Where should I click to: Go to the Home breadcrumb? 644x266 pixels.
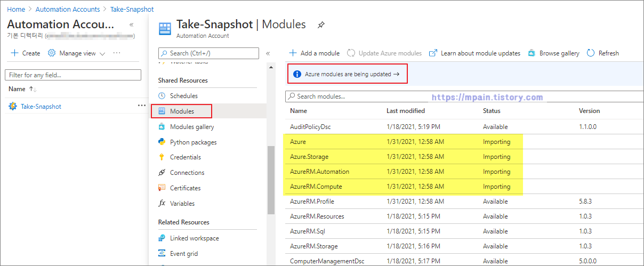[x=16, y=9]
